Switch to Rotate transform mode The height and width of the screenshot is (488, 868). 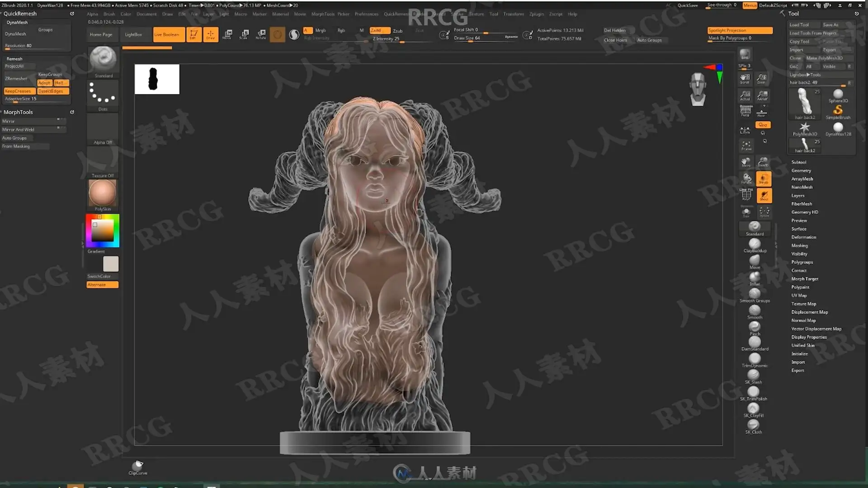click(x=261, y=34)
